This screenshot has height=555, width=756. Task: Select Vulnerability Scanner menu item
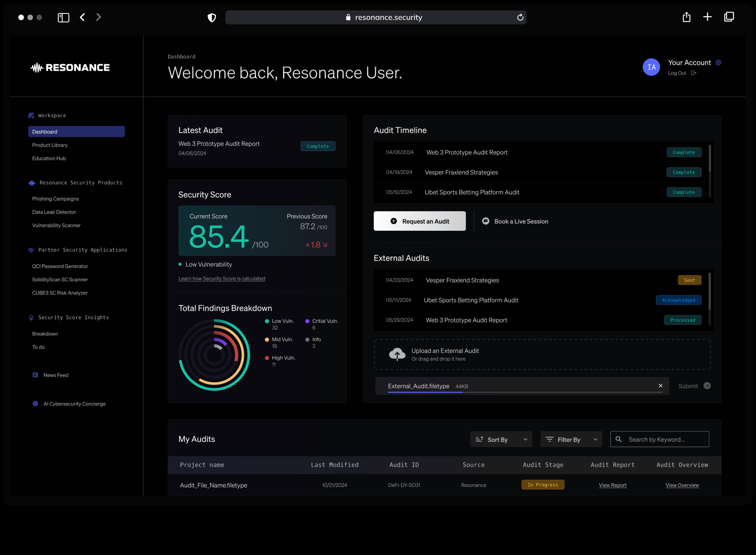[56, 225]
